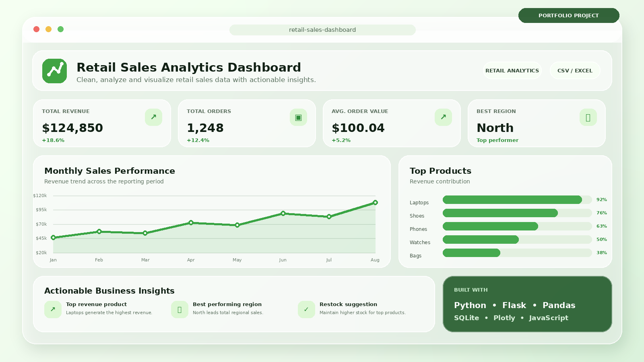Screen dimensions: 644x362
Task: Click the Flask text in Built With
Action: pos(514,305)
